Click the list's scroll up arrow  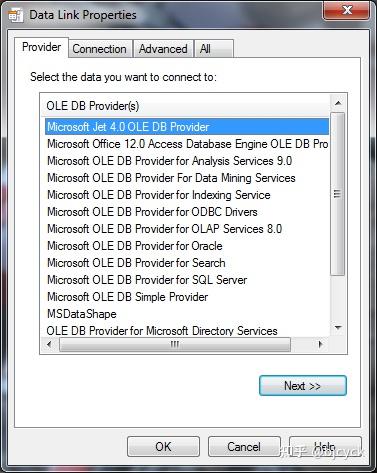pyautogui.click(x=338, y=103)
